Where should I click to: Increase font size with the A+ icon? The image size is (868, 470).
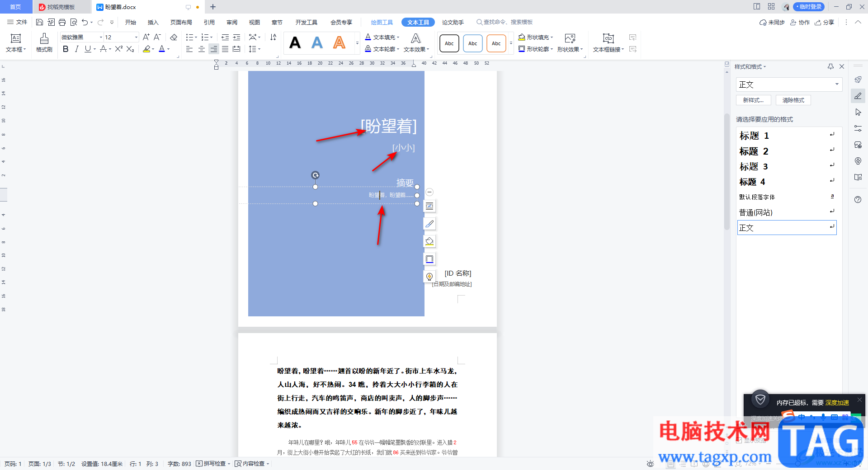pos(146,37)
